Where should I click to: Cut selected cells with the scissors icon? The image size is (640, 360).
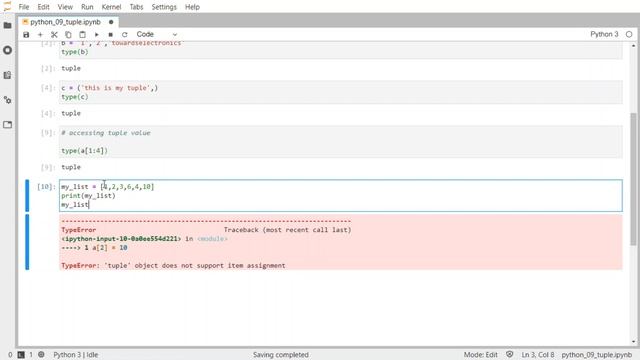pos(54,35)
